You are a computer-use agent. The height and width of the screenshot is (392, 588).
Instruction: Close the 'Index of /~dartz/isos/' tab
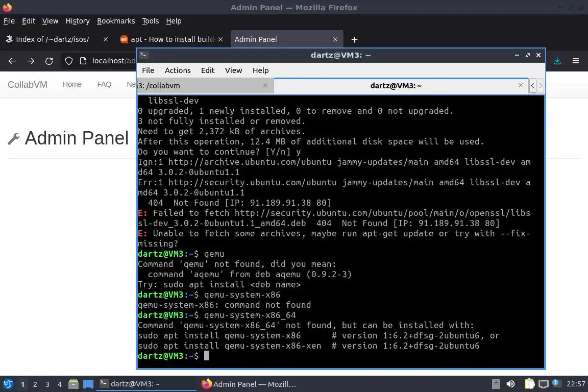point(105,39)
